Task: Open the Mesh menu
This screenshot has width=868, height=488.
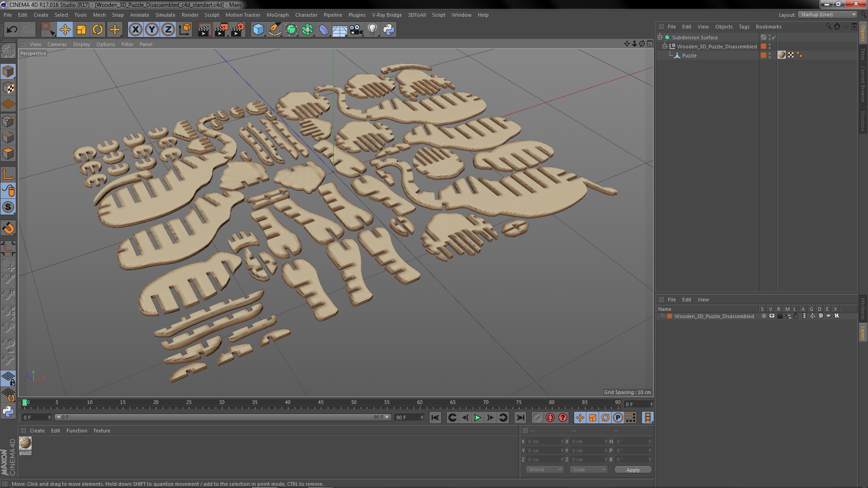Action: tap(99, 15)
